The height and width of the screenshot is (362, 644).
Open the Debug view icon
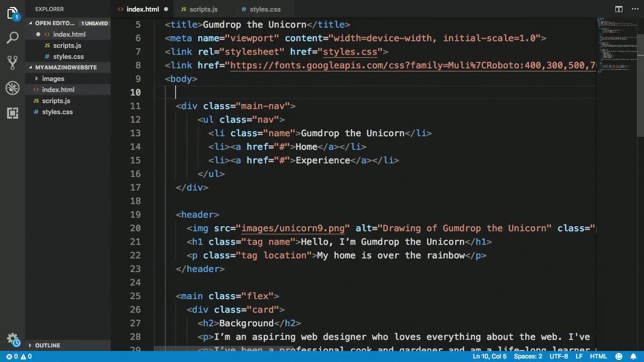13,88
